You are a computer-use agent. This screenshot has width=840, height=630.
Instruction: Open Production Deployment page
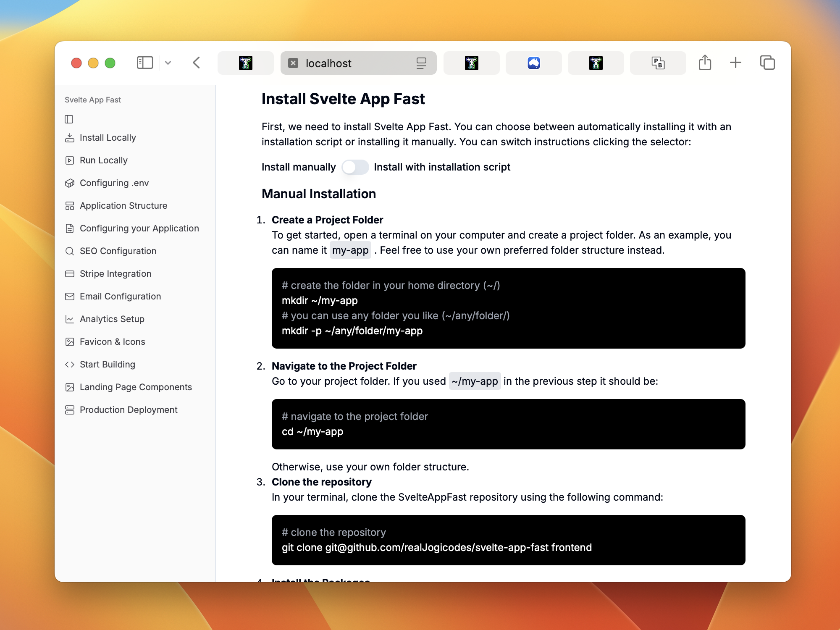[x=129, y=410]
